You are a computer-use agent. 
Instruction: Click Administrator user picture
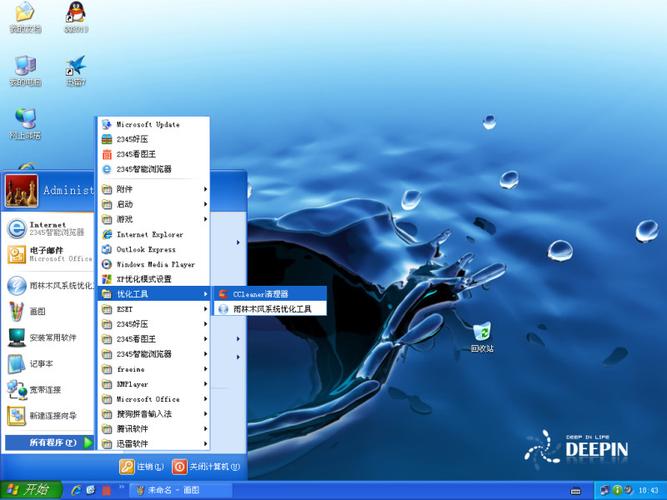21,191
